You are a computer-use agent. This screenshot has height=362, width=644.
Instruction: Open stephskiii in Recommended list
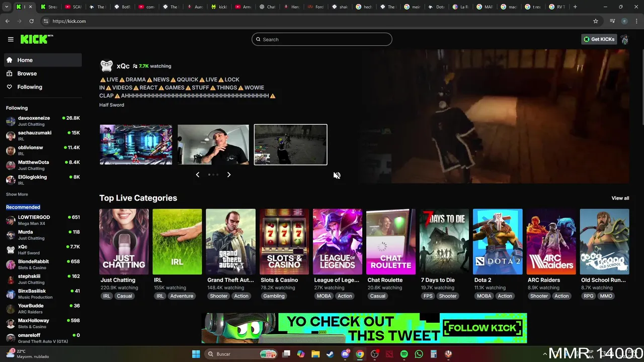click(x=43, y=279)
